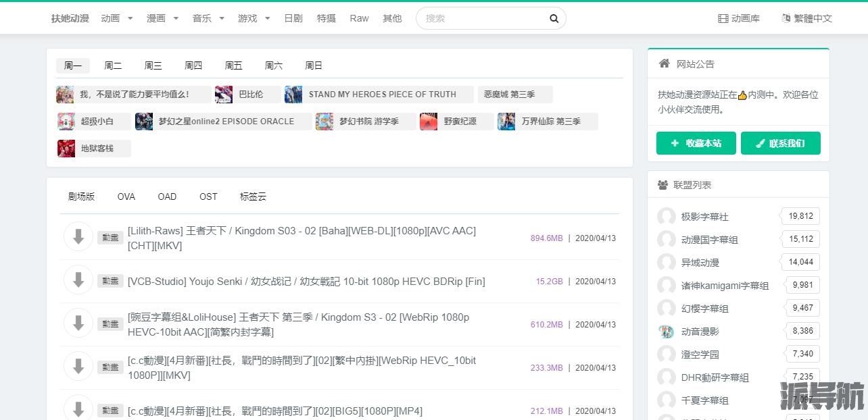Expand the 动画 dropdown menu

(117, 19)
